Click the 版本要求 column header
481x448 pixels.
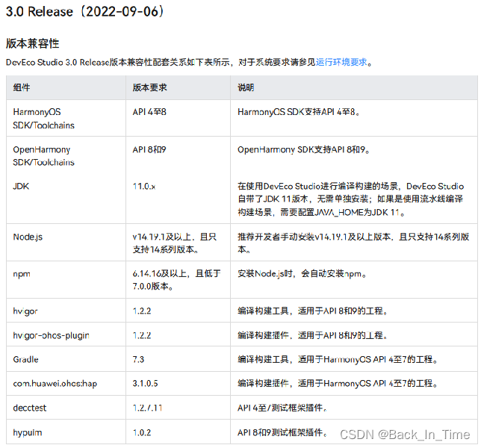(x=149, y=87)
